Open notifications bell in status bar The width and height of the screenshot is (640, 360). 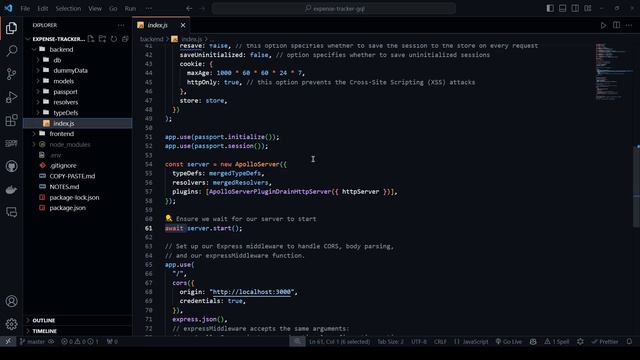coord(629,342)
